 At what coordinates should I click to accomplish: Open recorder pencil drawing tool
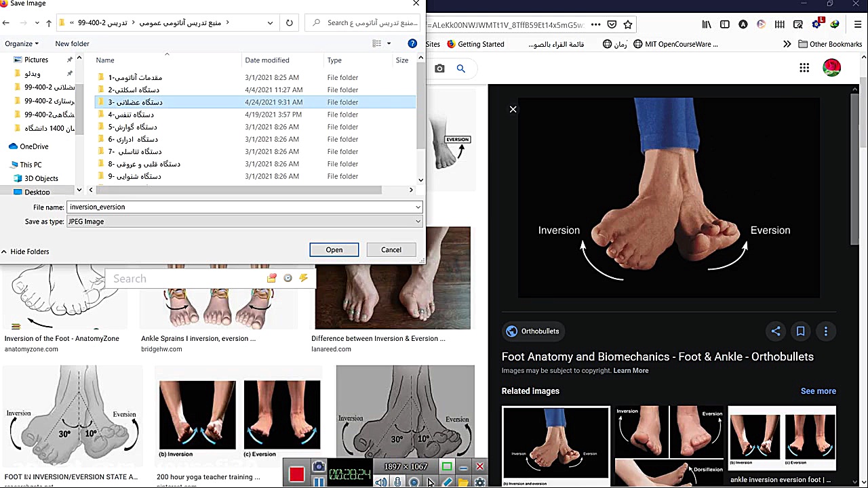pos(447,482)
